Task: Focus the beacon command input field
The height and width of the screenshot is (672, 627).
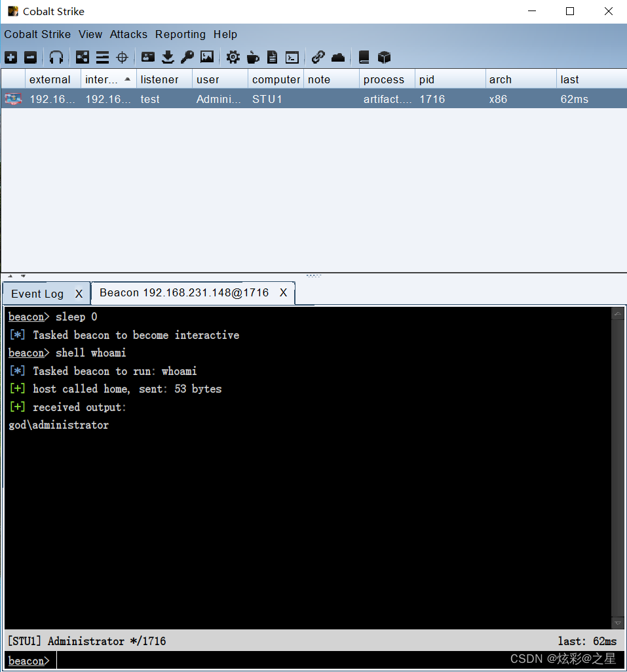Action: 341,660
